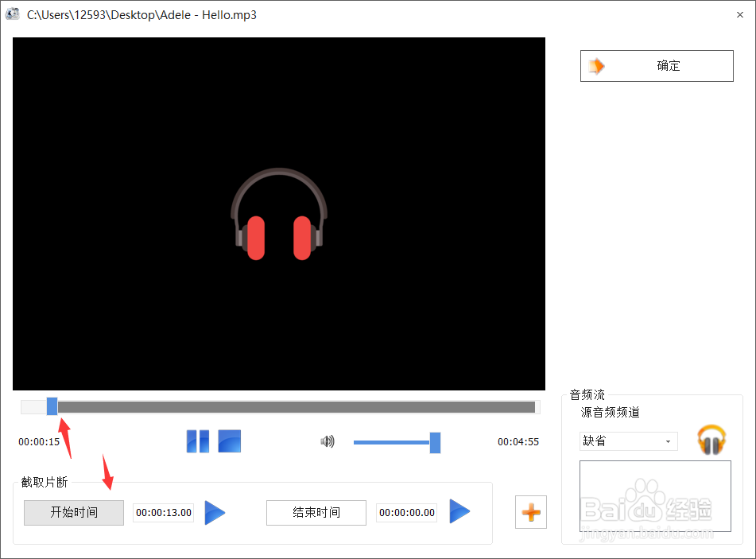Play from end time with blue arrow
The height and width of the screenshot is (559, 756).
(459, 511)
